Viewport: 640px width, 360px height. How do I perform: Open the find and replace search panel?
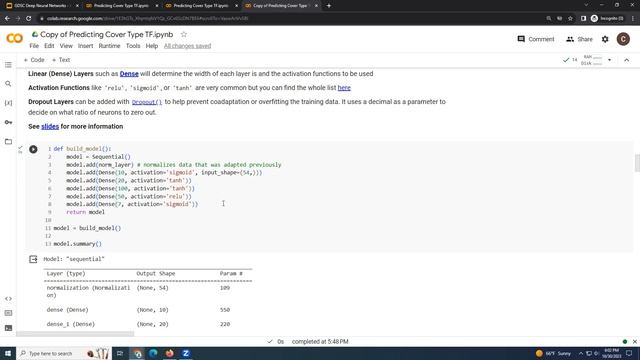[8, 84]
